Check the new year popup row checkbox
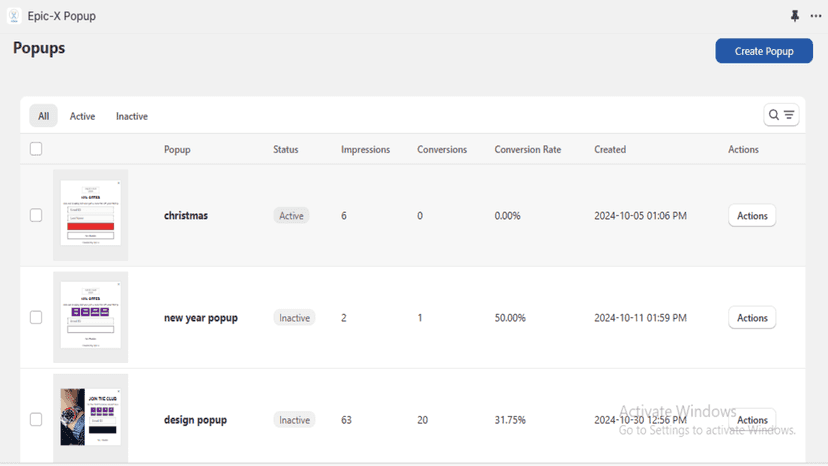This screenshot has width=828, height=466. [x=36, y=317]
